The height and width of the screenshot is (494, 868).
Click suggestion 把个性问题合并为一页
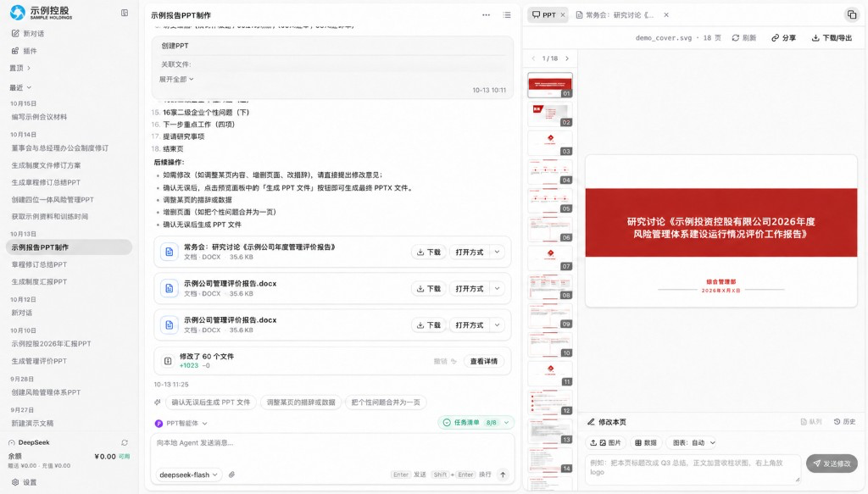pyautogui.click(x=386, y=402)
